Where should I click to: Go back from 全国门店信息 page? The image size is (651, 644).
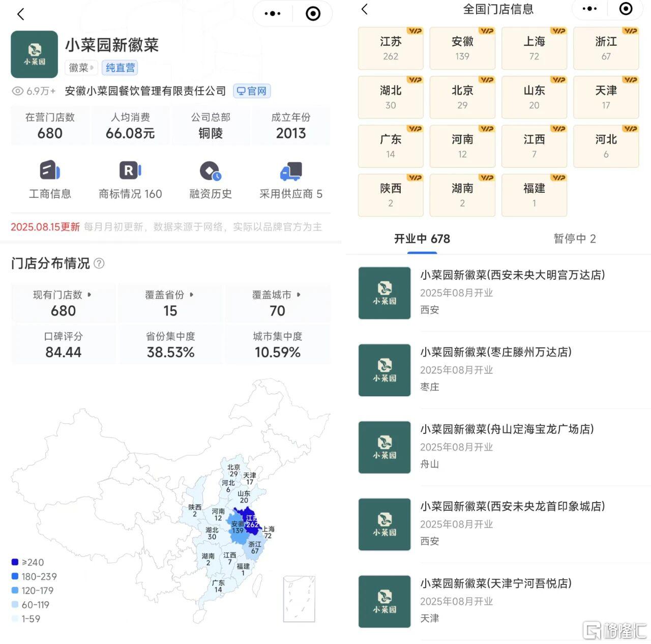click(x=364, y=9)
